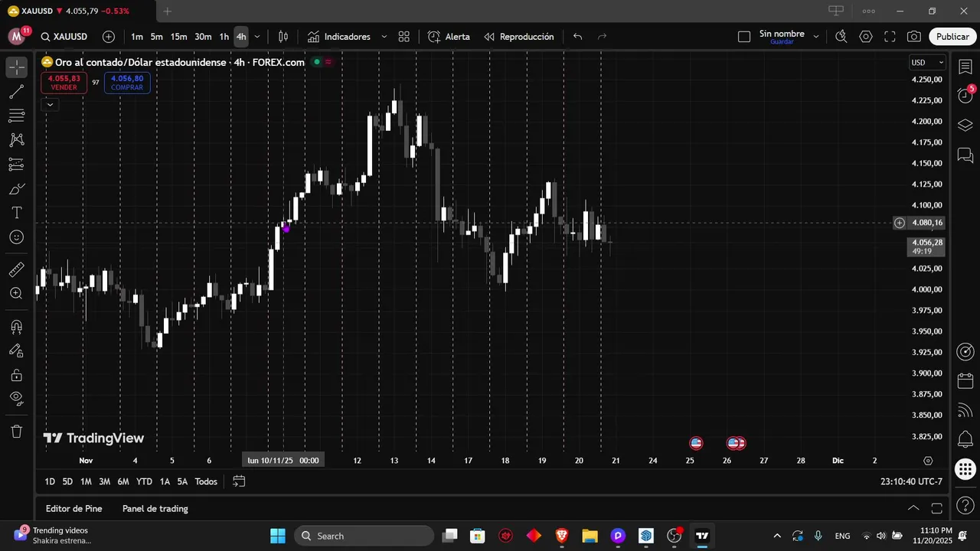
Task: Remove drawings with trash icon
Action: [x=16, y=431]
